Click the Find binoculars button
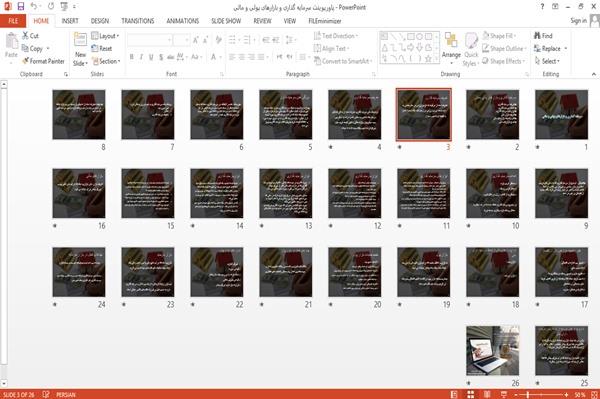 click(x=543, y=36)
